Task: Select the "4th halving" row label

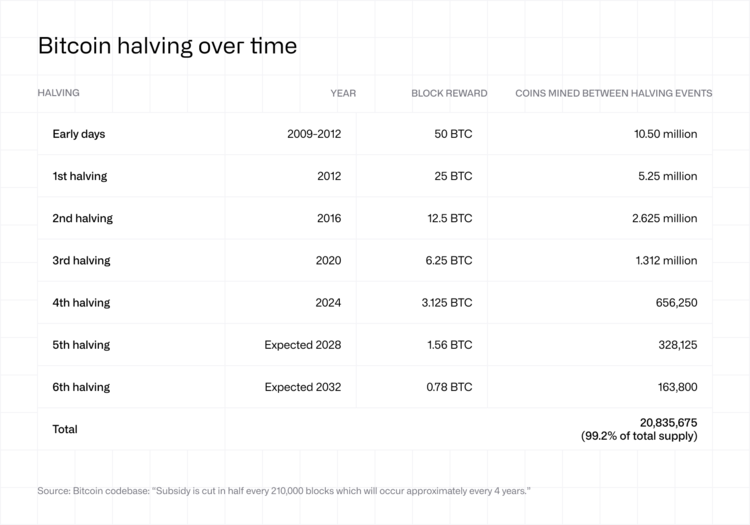Action: tap(82, 302)
